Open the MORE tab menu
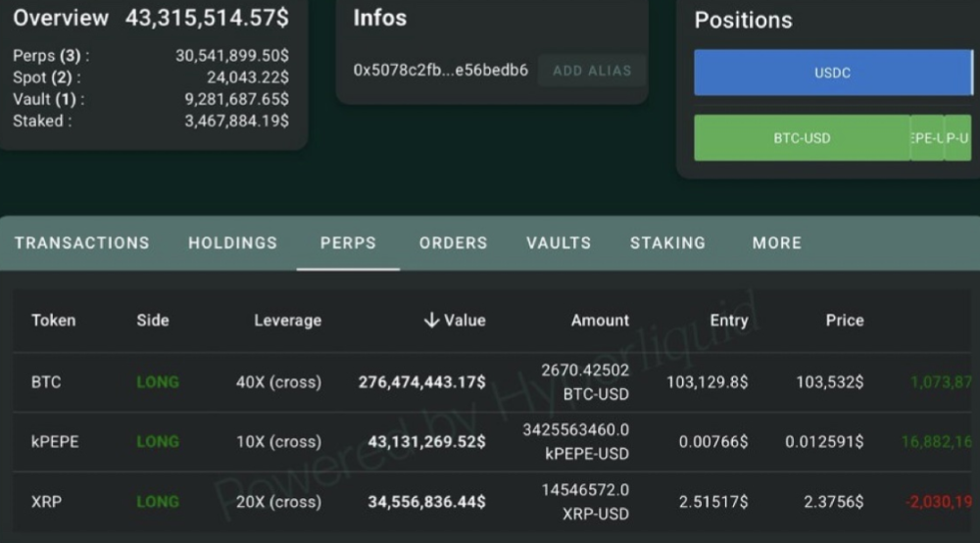This screenshot has width=980, height=543. pos(777,243)
